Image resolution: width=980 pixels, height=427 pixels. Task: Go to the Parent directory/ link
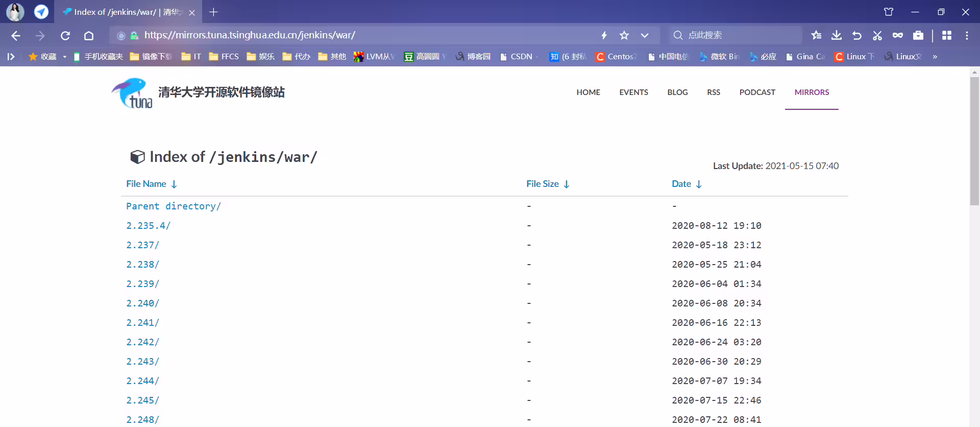click(x=174, y=206)
